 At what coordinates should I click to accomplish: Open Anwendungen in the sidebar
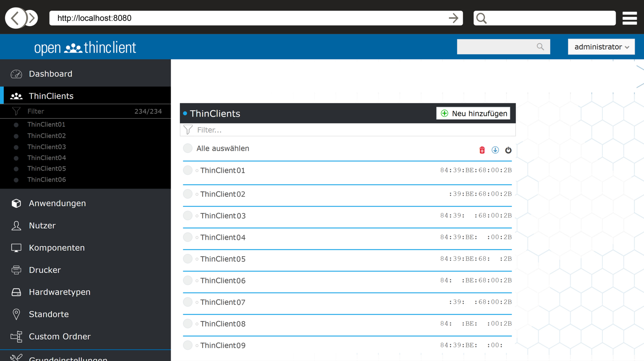point(57,203)
